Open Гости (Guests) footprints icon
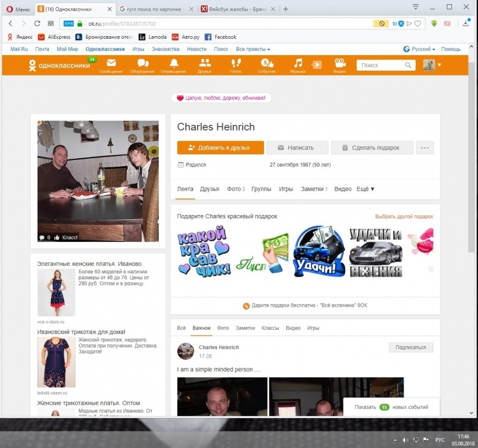 point(236,65)
